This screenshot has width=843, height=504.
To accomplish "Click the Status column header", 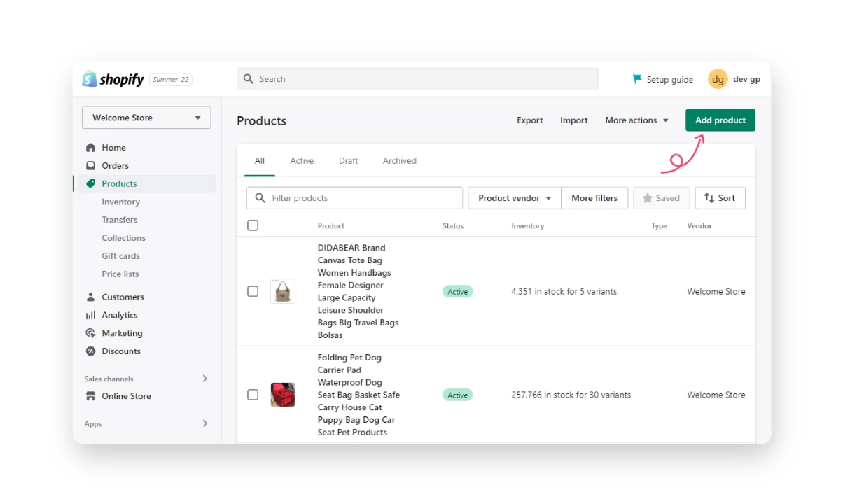I will [453, 226].
